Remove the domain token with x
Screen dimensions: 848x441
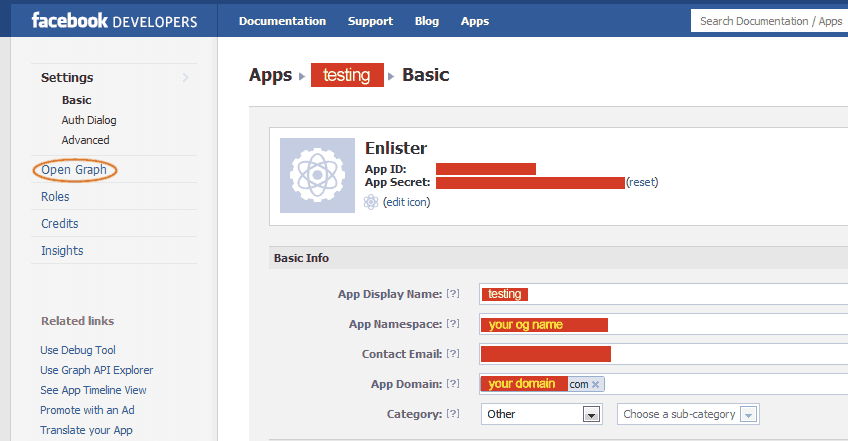tap(595, 384)
